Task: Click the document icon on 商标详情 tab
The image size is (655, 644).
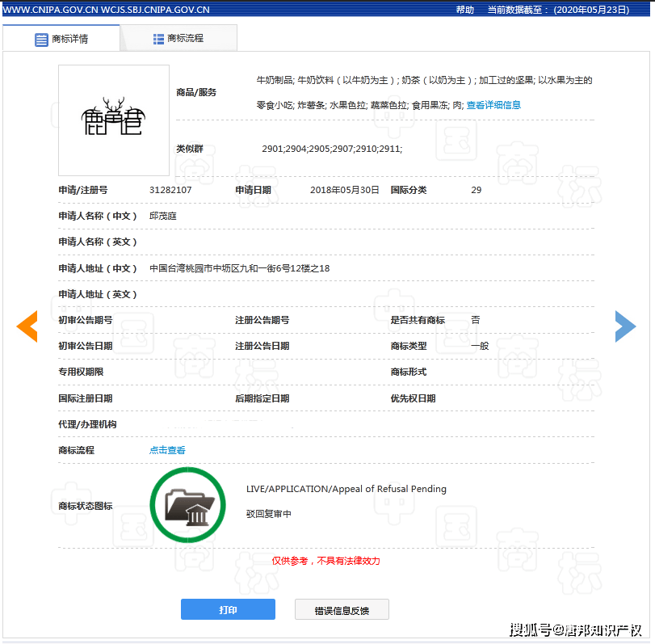Action: pyautogui.click(x=41, y=39)
